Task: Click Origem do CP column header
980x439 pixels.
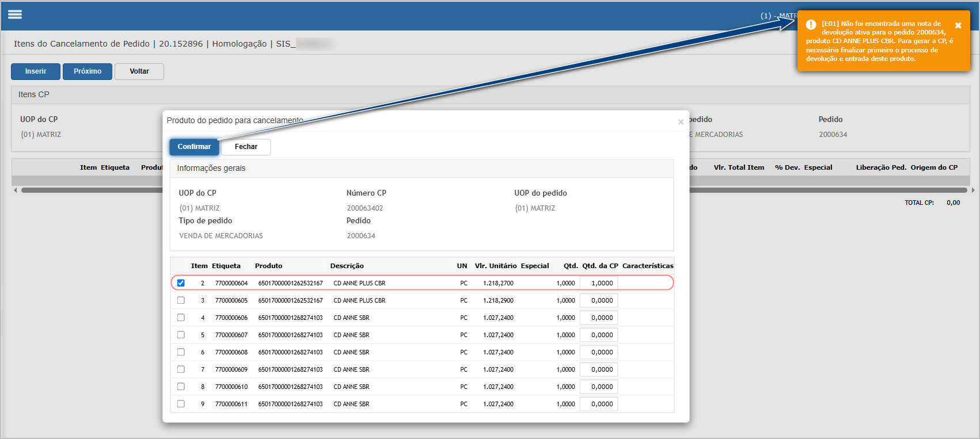Action: (934, 167)
